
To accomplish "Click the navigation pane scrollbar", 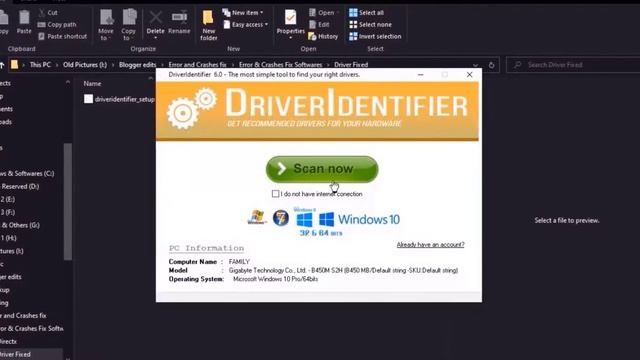I will click(68, 201).
